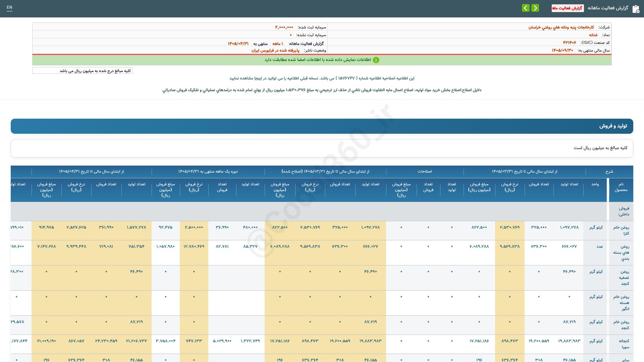
Task: Click fiscal year end date ۱۴۰۵/۰۹/۳۰
Action: [x=562, y=50]
